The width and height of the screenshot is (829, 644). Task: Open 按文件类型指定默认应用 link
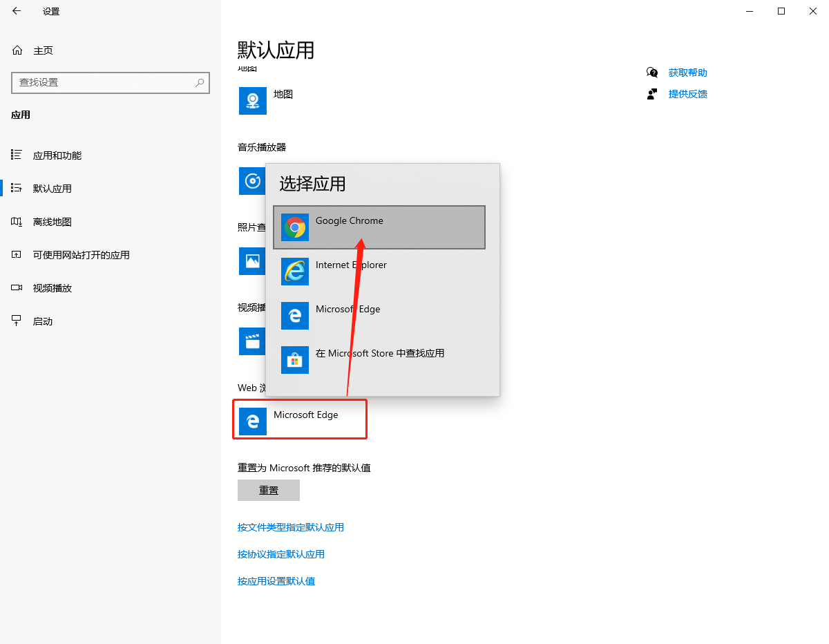tap(291, 527)
